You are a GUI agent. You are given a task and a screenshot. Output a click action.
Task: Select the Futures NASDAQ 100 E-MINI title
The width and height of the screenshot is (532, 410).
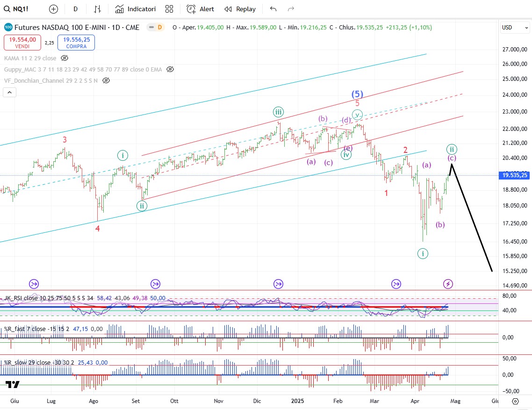click(77, 27)
